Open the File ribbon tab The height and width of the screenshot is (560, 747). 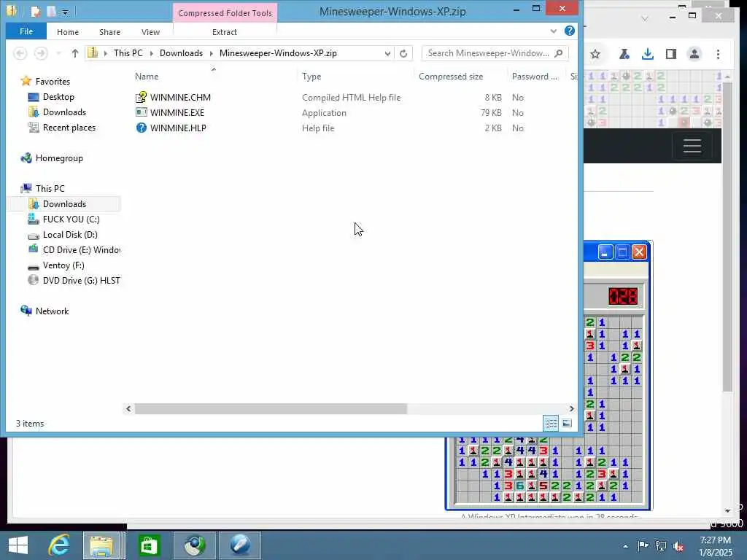coord(26,31)
